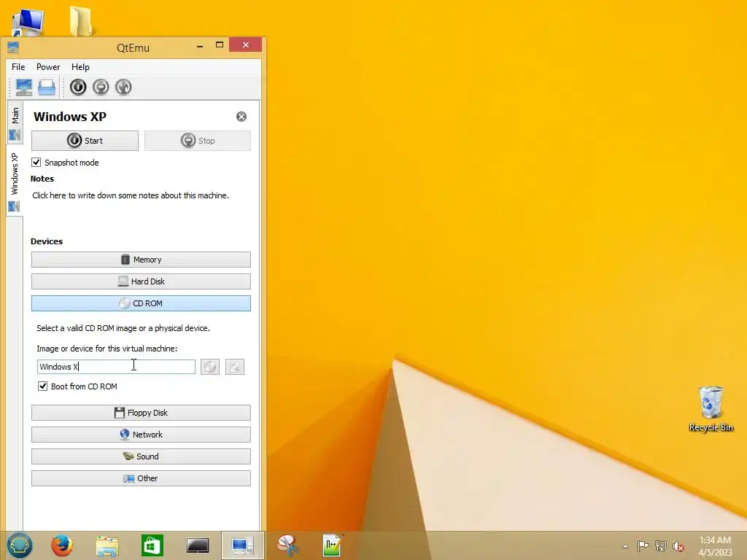Open the Help menu
The height and width of the screenshot is (560, 747).
[80, 66]
